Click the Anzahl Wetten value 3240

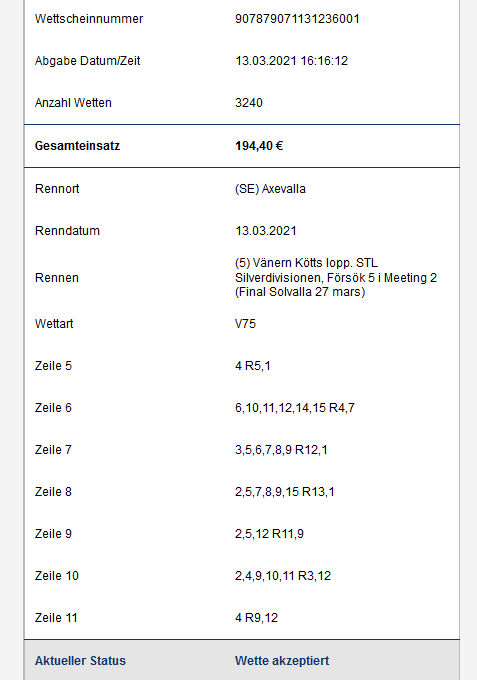click(x=249, y=103)
